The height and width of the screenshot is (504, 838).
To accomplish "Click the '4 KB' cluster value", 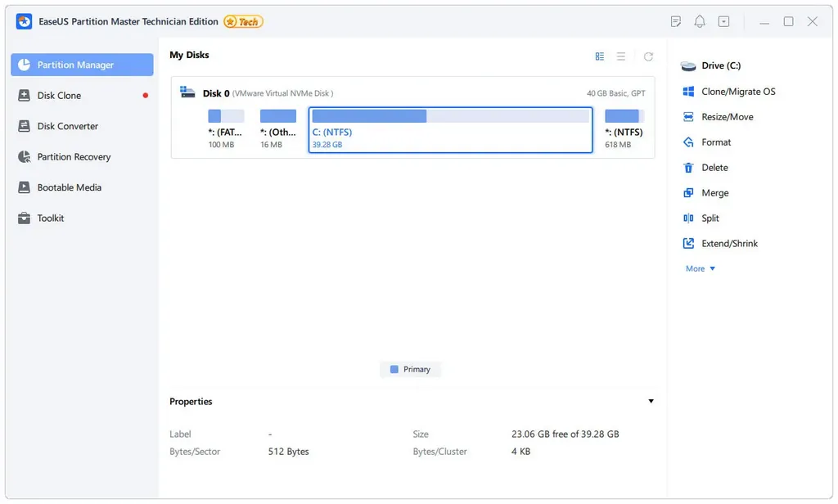I will click(520, 452).
